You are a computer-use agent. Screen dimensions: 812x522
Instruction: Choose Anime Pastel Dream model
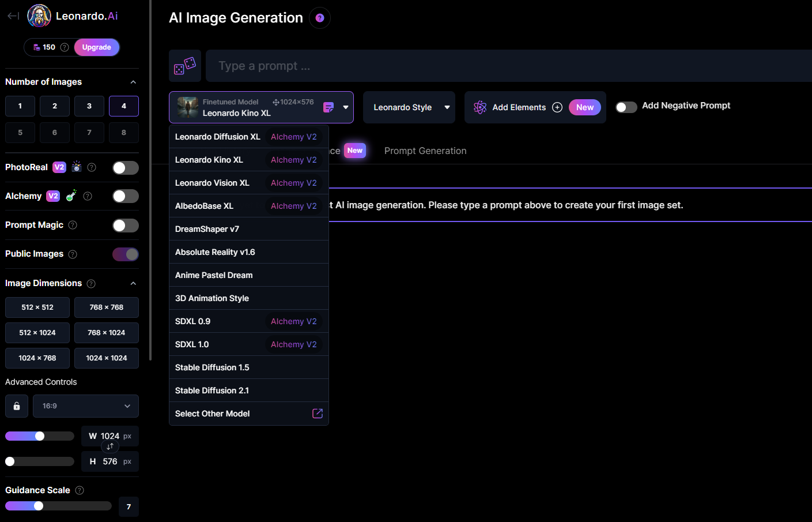(249, 275)
